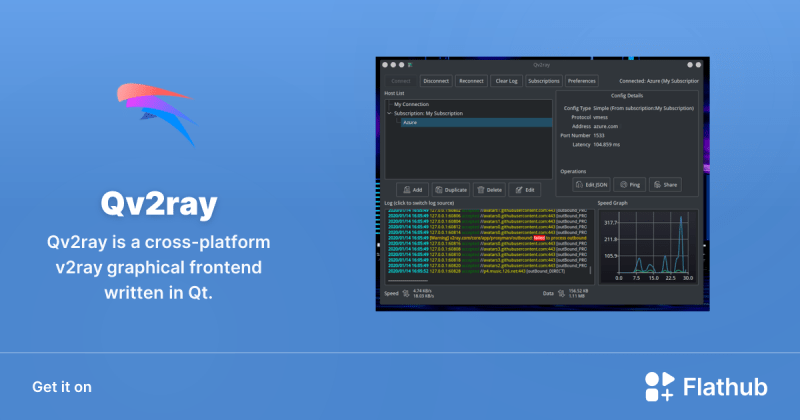Click the 'cross-platform v2ray graphical frontend' description
The height and width of the screenshot is (420, 800).
[x=159, y=267]
